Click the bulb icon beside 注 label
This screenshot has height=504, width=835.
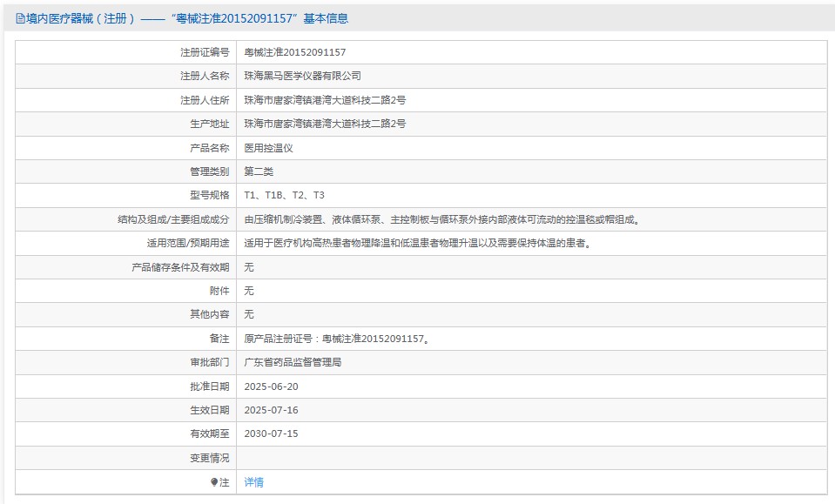coord(214,482)
